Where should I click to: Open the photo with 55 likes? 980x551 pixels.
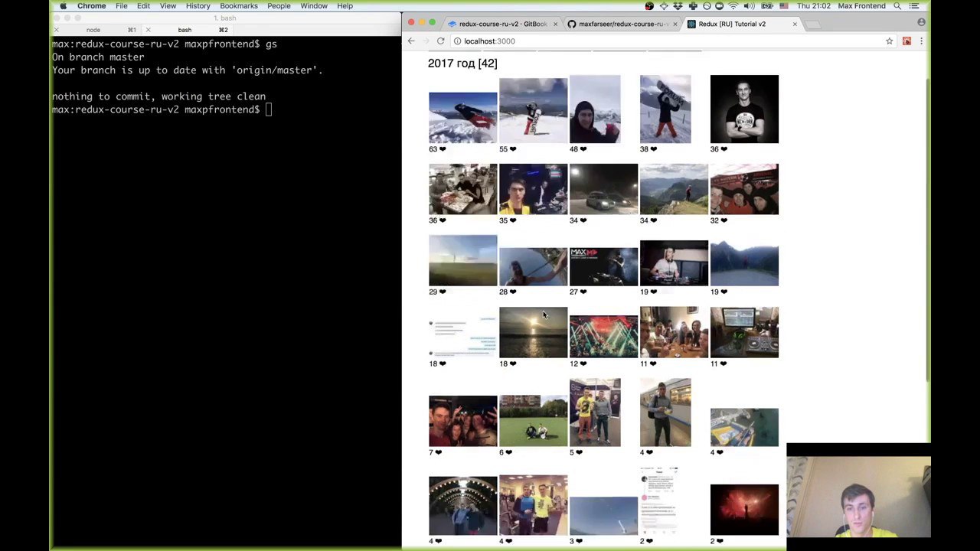533,110
